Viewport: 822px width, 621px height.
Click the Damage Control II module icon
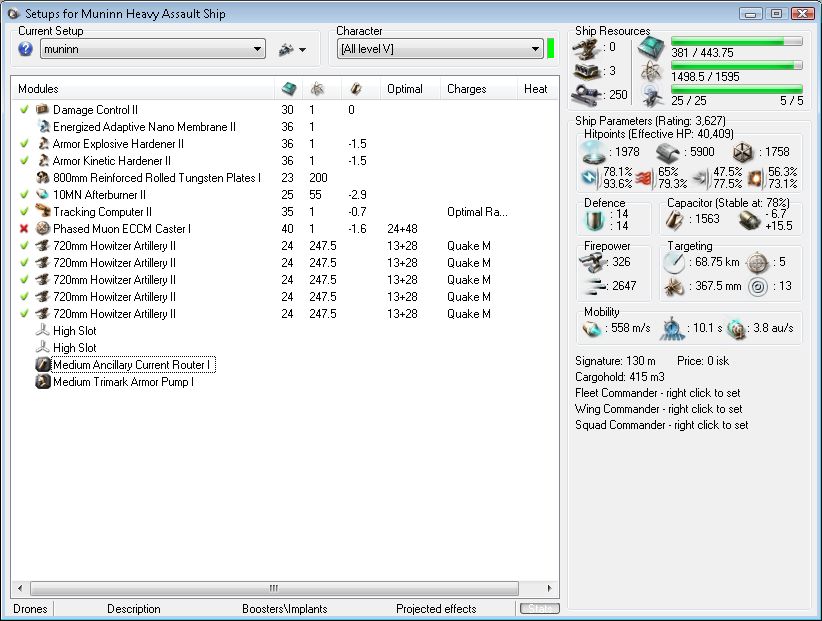pos(42,109)
